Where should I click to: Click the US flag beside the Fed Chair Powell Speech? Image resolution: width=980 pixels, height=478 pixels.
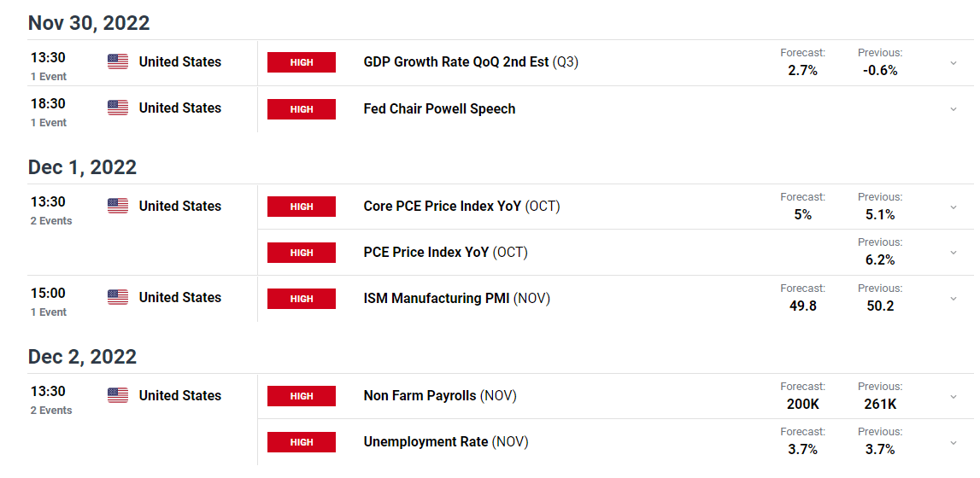pyautogui.click(x=118, y=108)
